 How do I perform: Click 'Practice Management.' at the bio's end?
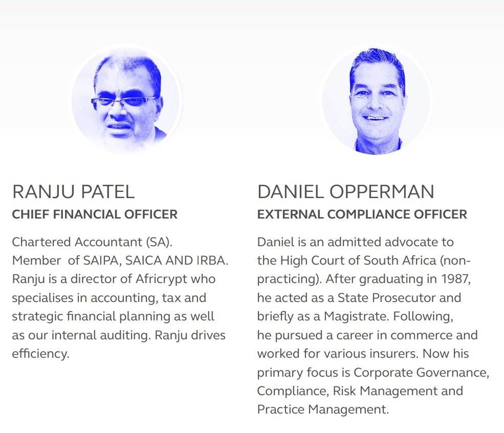click(x=322, y=409)
